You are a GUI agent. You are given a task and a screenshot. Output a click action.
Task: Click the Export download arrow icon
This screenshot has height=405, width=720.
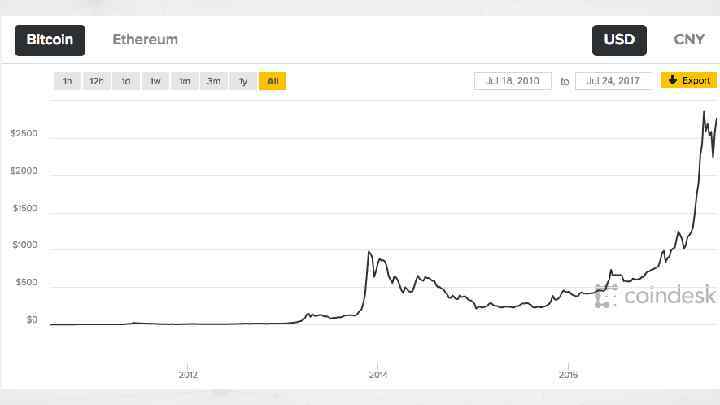pyautogui.click(x=673, y=80)
